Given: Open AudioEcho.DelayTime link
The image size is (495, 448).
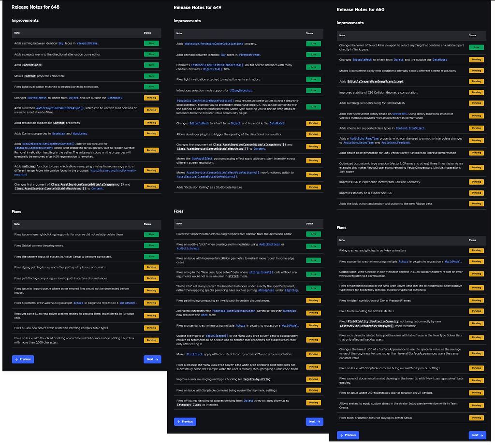Looking at the screenshot, I should coord(358,143).
